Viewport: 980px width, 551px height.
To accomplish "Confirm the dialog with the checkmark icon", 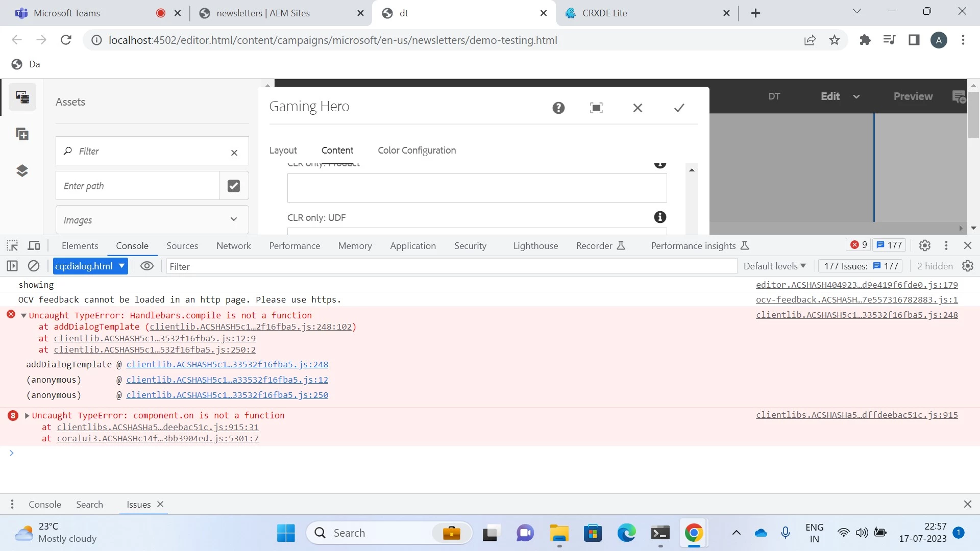I will [x=679, y=108].
